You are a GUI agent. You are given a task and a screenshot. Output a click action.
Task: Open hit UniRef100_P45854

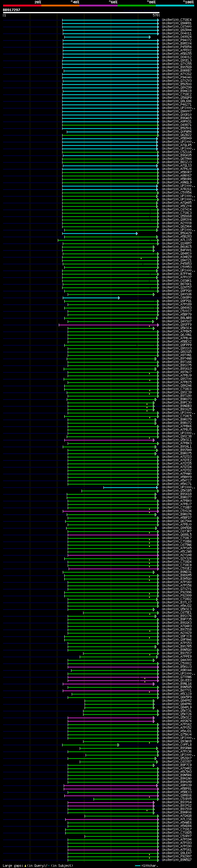pyautogui.click(x=176, y=47)
